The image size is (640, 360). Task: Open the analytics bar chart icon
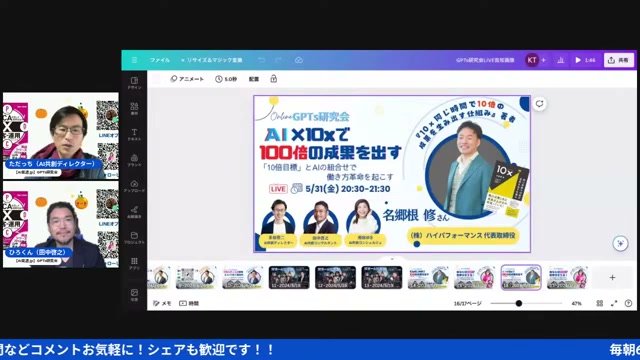click(x=560, y=60)
